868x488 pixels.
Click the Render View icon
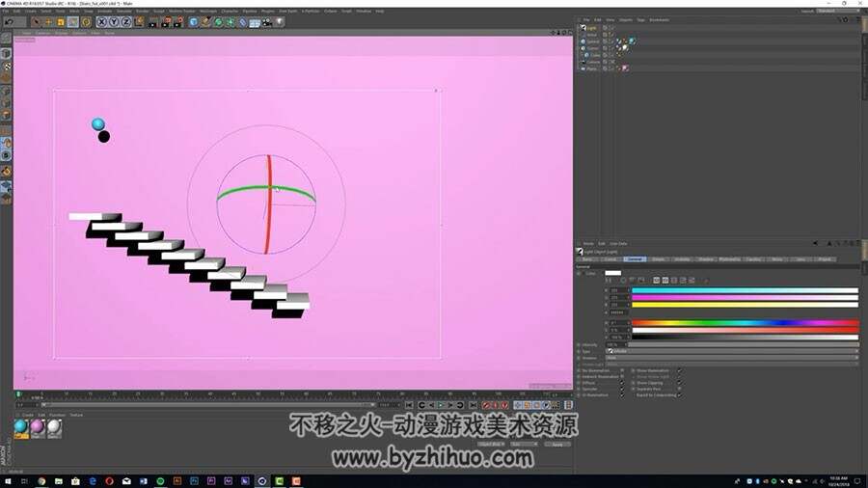pyautogui.click(x=154, y=22)
